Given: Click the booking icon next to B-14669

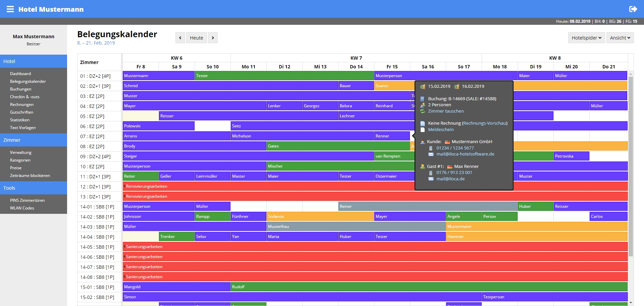Looking at the screenshot, I should [423, 99].
